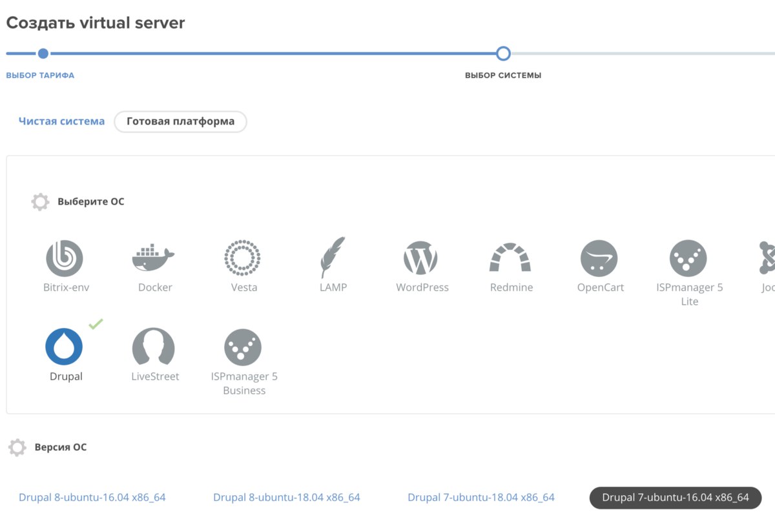This screenshot has height=532, width=775.
Task: Select the ISPmanager 5 Lite icon
Action: [688, 258]
